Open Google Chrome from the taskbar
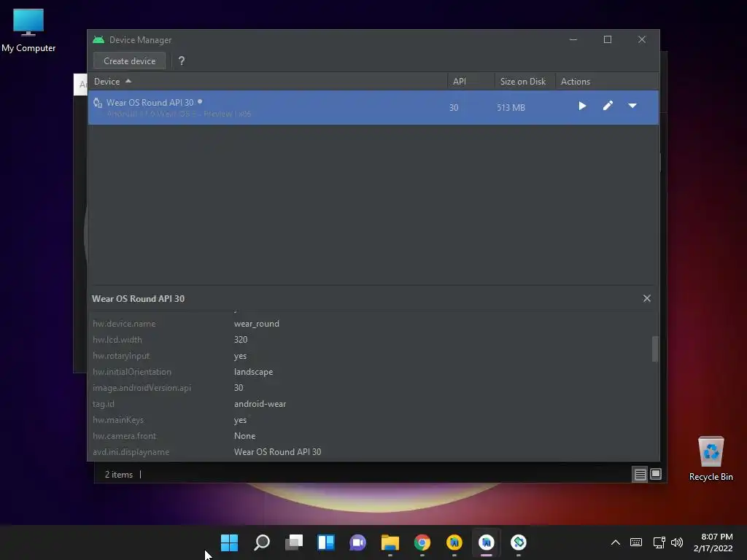 422,542
